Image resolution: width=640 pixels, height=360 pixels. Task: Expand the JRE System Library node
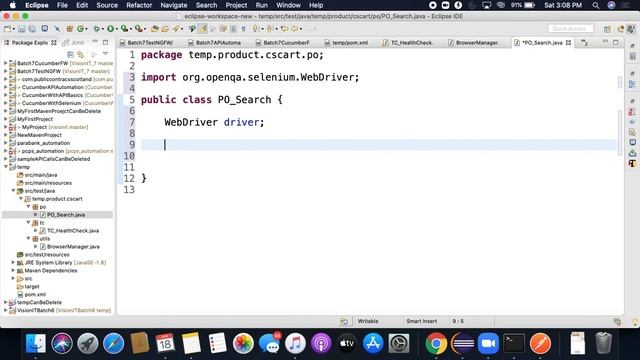click(x=13, y=262)
